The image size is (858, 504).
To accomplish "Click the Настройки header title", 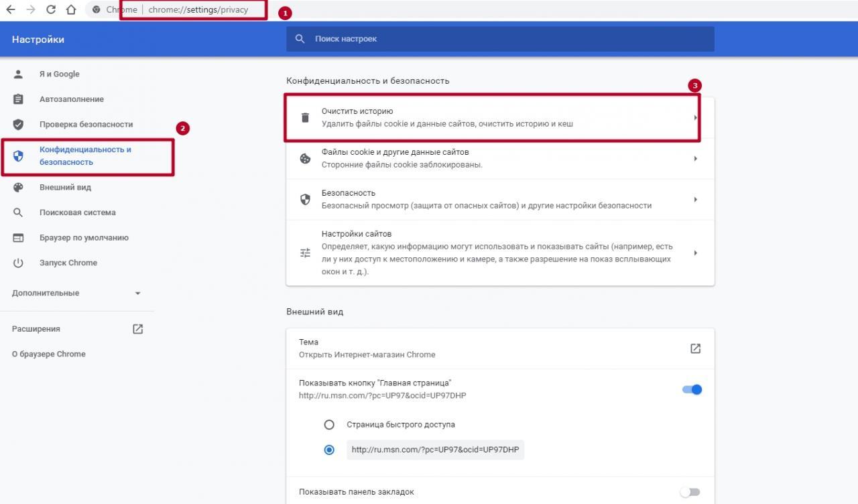I will point(38,40).
